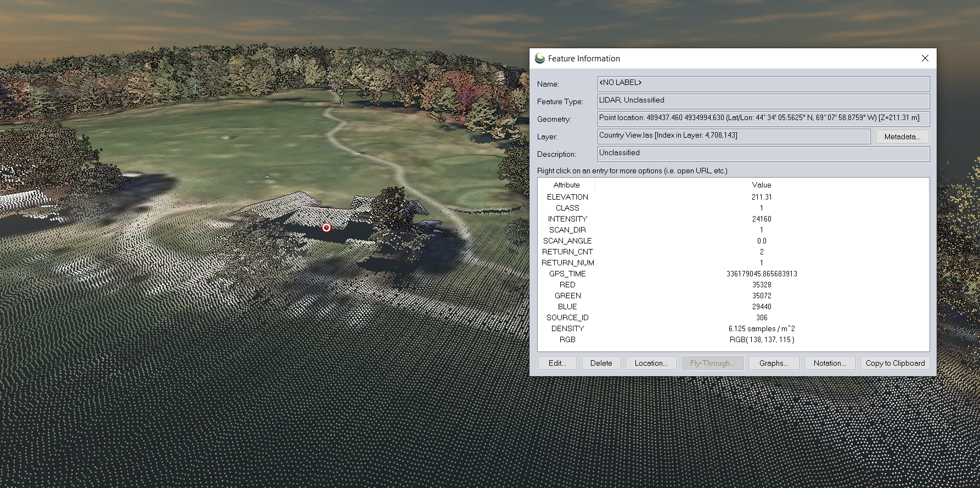Click the Fly-Through... button
The image size is (980, 488).
coord(712,363)
